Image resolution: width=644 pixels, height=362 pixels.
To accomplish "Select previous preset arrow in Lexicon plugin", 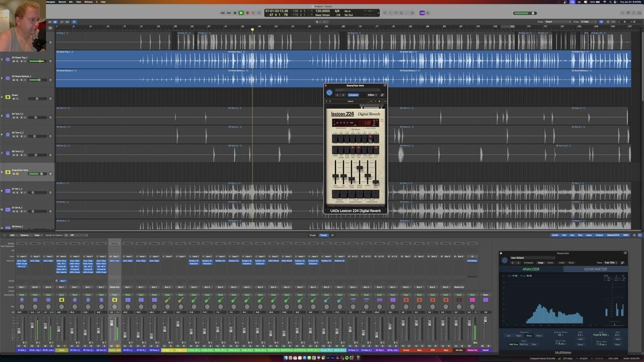I will point(337,95).
